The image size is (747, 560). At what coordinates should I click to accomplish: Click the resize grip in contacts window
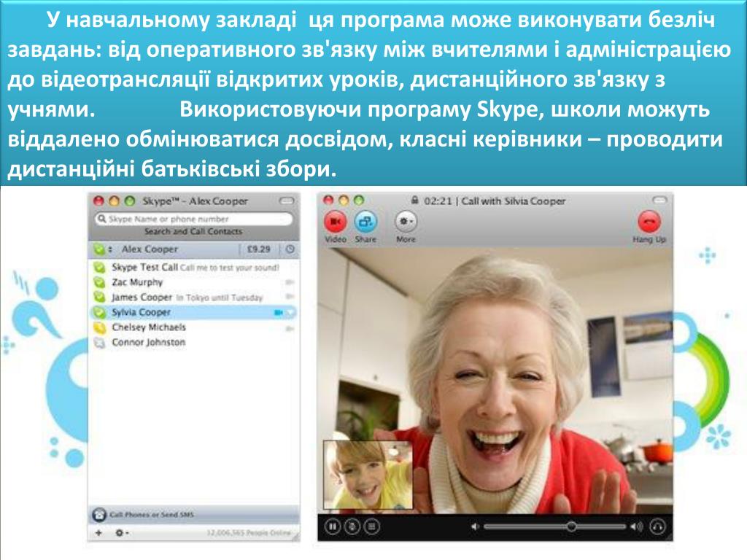point(295,537)
